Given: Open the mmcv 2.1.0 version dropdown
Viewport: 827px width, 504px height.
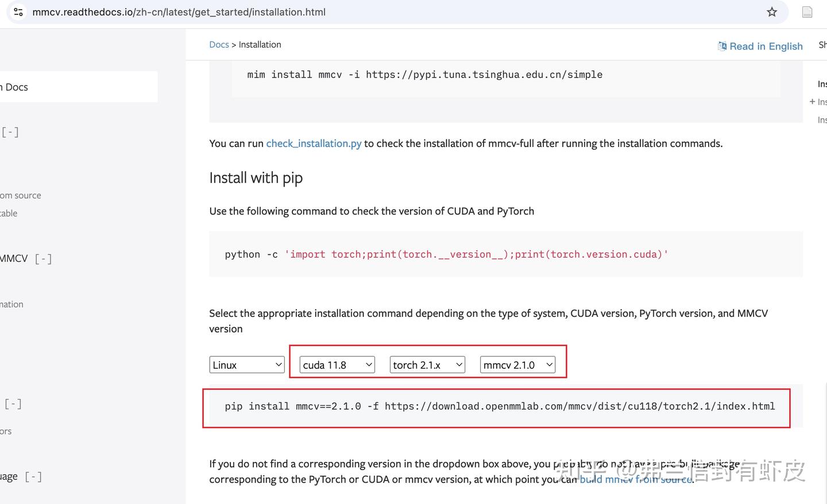Looking at the screenshot, I should pyautogui.click(x=517, y=364).
